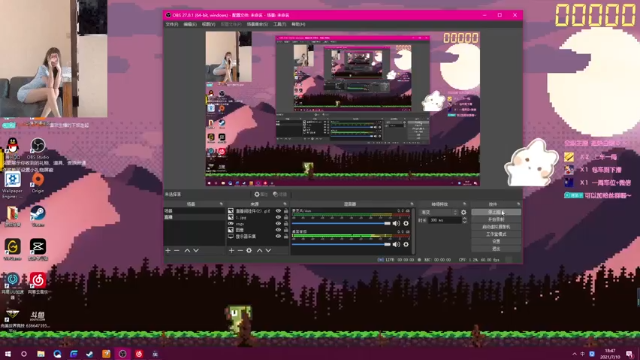640x360 pixels.
Task: Open File Explorer from the taskbar
Action: coord(41,354)
